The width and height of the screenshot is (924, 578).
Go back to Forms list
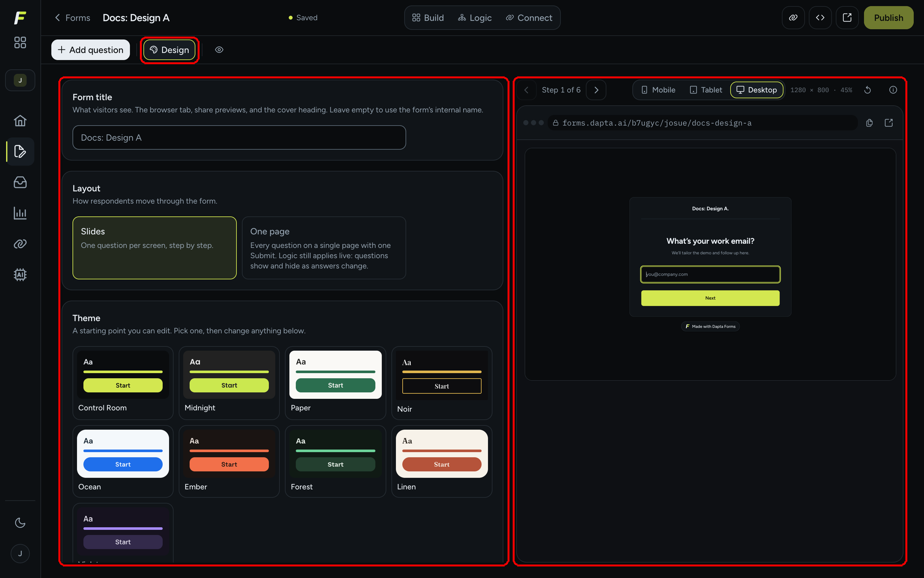(x=73, y=18)
